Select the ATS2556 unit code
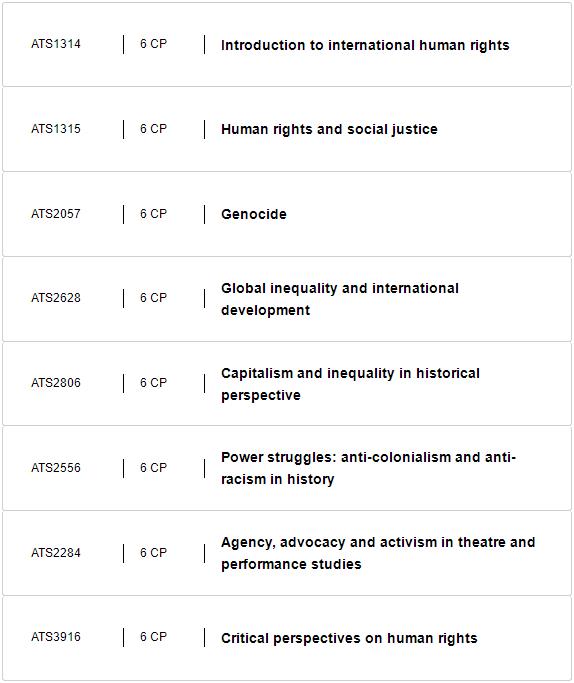 tap(56, 468)
